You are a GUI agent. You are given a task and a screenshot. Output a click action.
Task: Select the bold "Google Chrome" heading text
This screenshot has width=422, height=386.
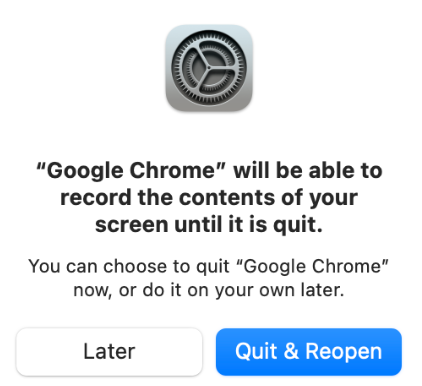click(x=131, y=171)
